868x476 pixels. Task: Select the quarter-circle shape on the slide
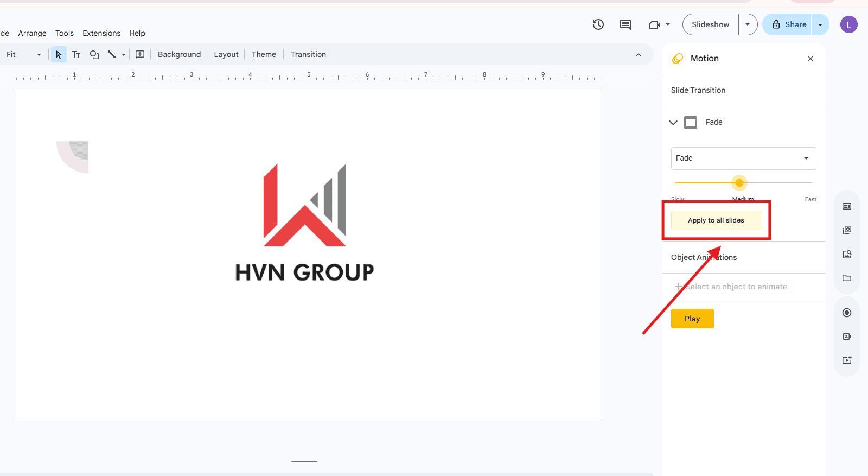click(73, 157)
